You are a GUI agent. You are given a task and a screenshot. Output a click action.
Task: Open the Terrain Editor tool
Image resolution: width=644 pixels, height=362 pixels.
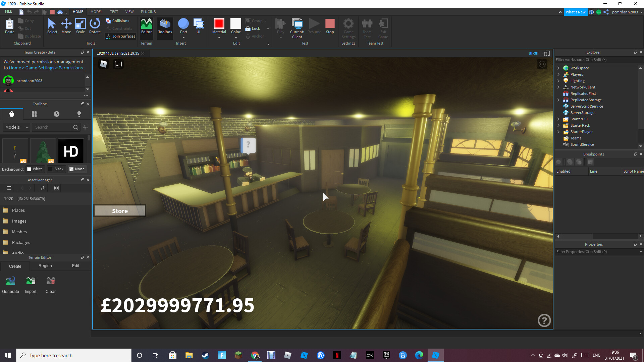[x=146, y=26]
